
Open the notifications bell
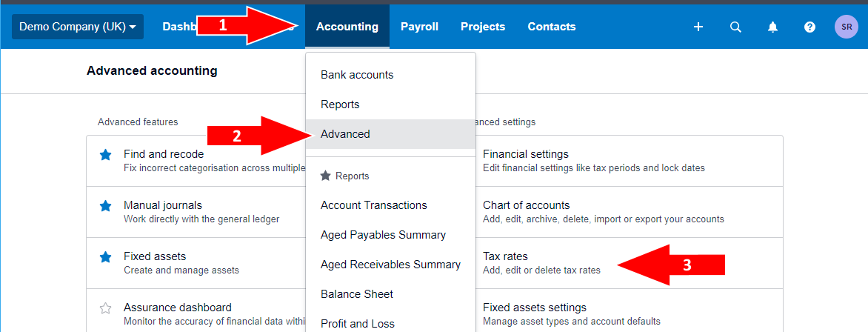(772, 27)
